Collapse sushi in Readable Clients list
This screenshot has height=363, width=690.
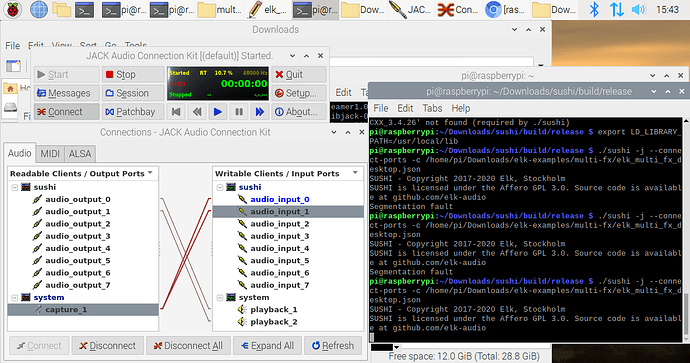click(x=15, y=187)
